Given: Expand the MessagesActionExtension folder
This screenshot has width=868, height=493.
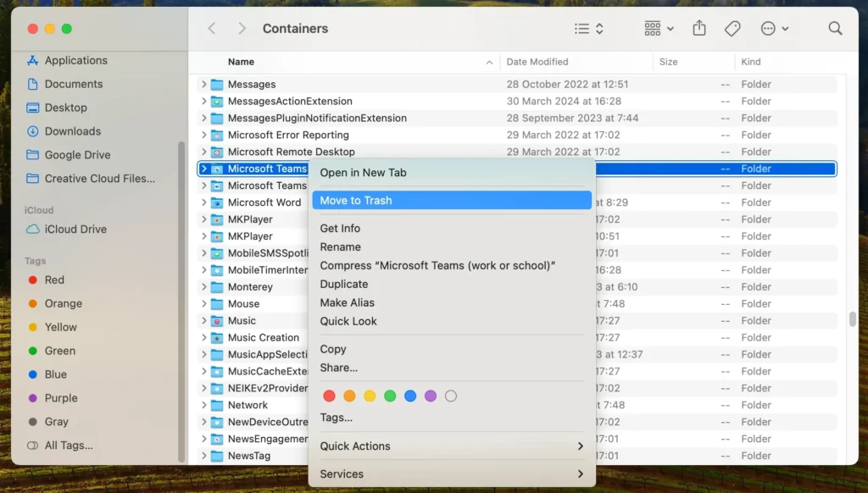Looking at the screenshot, I should [x=203, y=102].
